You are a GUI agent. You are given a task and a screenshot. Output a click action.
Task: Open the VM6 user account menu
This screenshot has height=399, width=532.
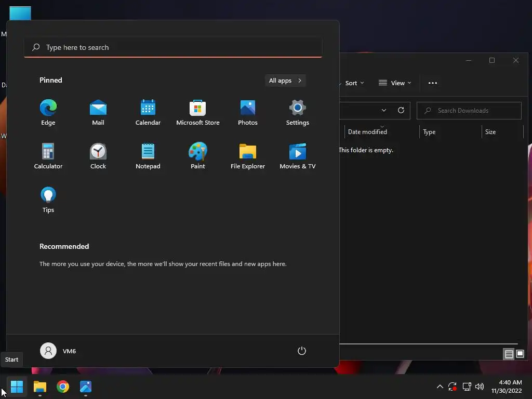click(58, 351)
